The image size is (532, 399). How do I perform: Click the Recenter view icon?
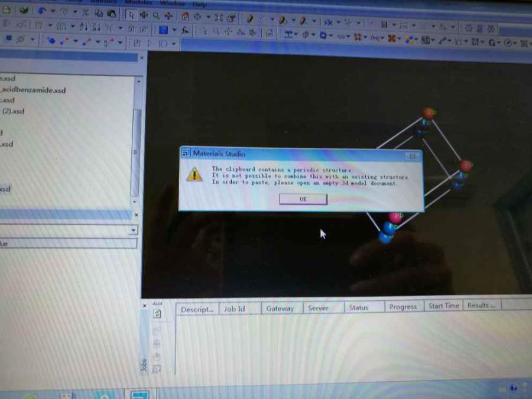click(197, 17)
